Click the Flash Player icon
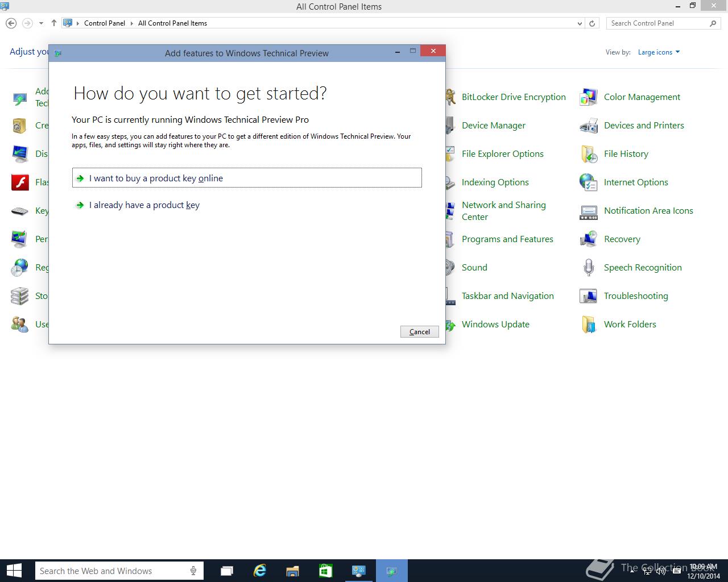This screenshot has height=582, width=728. [x=20, y=182]
